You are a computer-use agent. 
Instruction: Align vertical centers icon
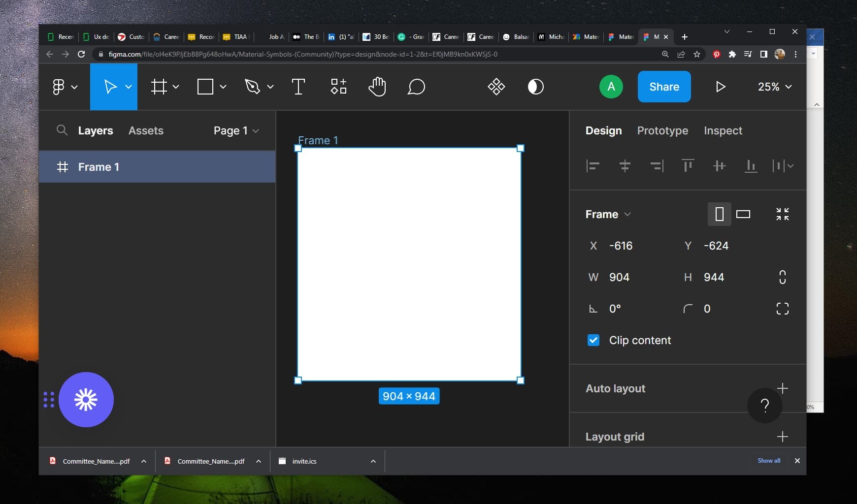720,166
